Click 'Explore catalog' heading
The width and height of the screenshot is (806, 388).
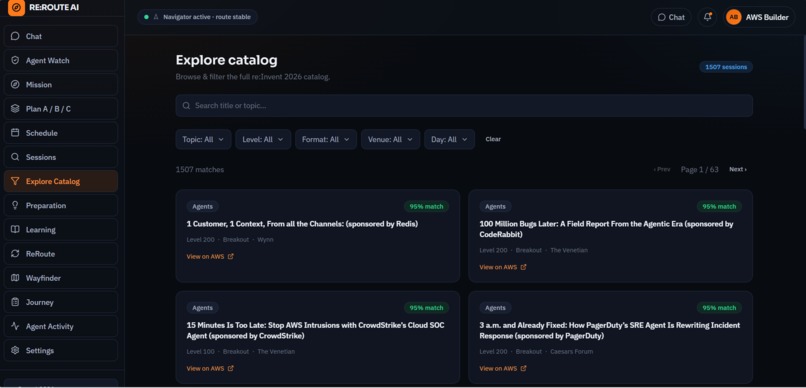coord(227,60)
